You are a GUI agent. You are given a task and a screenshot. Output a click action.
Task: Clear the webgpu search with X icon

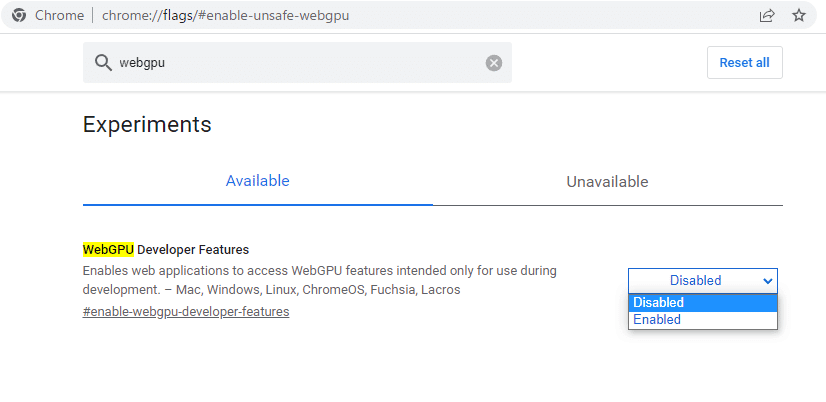click(x=494, y=63)
